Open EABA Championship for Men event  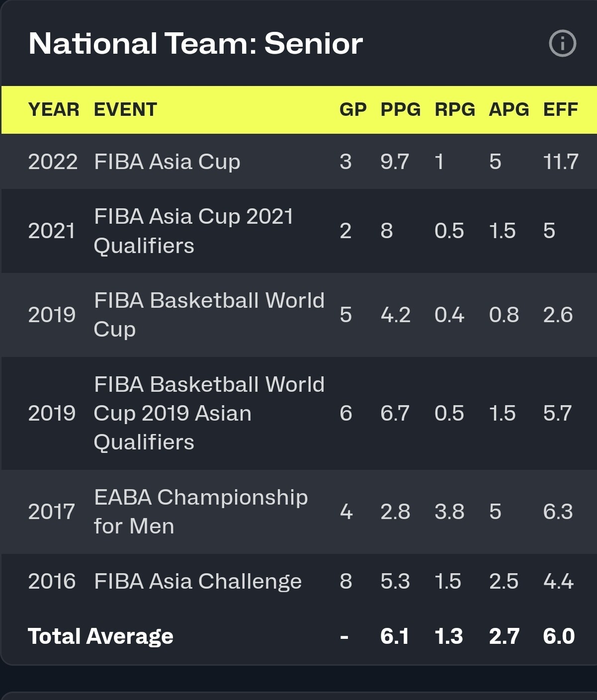tap(201, 512)
